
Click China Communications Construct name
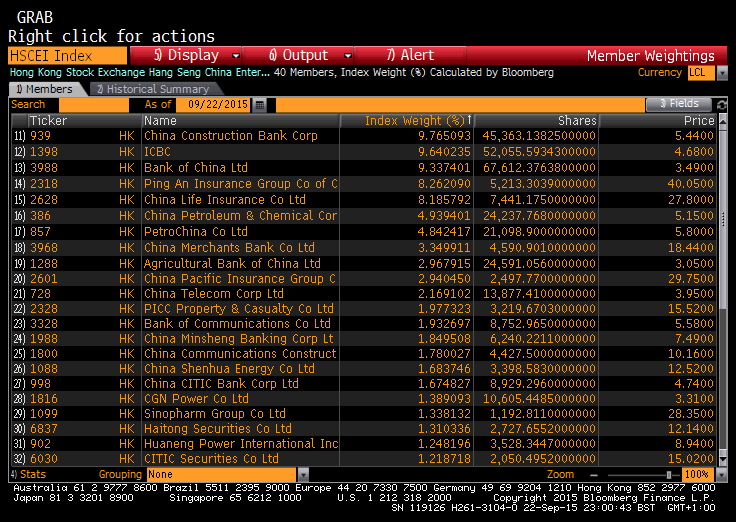click(x=240, y=353)
